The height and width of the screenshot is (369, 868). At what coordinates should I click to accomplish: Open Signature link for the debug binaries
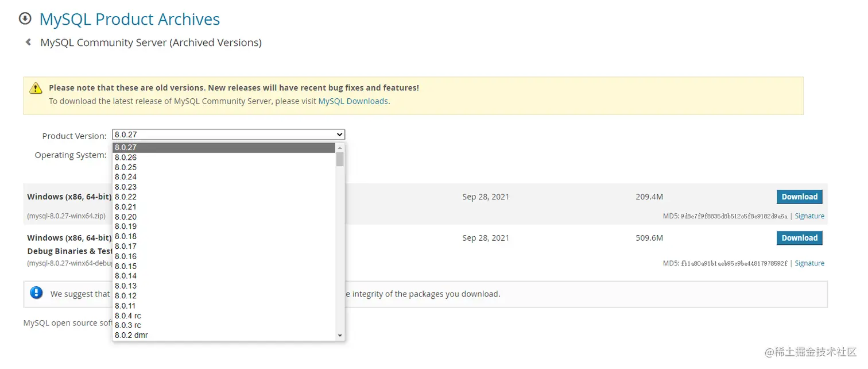809,263
